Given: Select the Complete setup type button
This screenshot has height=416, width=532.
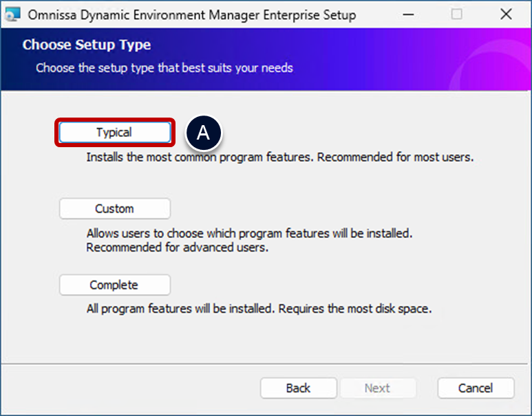Looking at the screenshot, I should click(114, 285).
